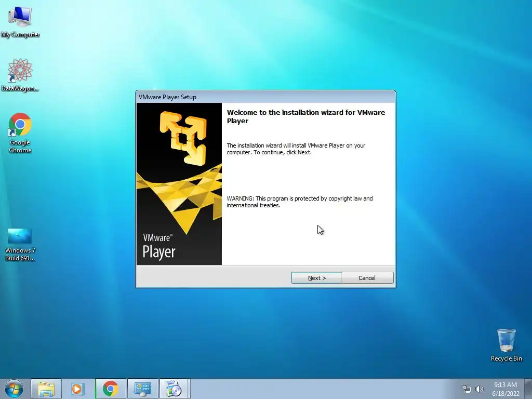Open the network tray icon

(467, 389)
